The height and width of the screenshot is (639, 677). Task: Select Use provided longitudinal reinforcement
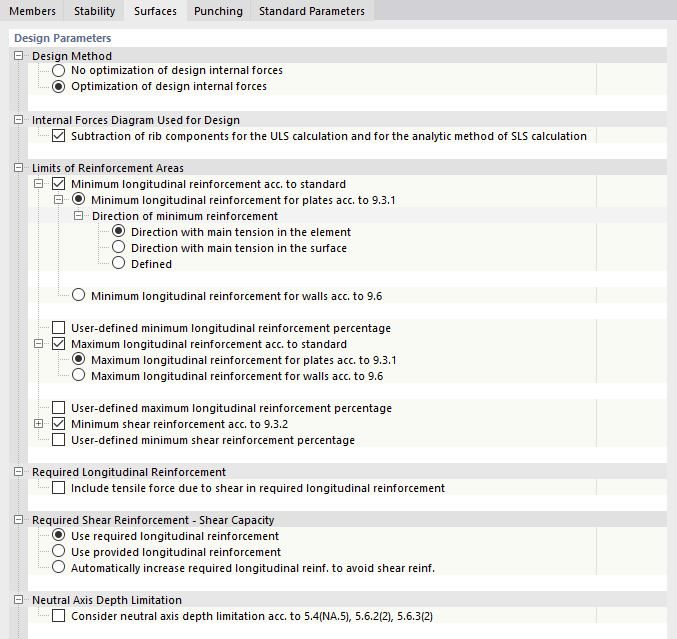coord(59,552)
